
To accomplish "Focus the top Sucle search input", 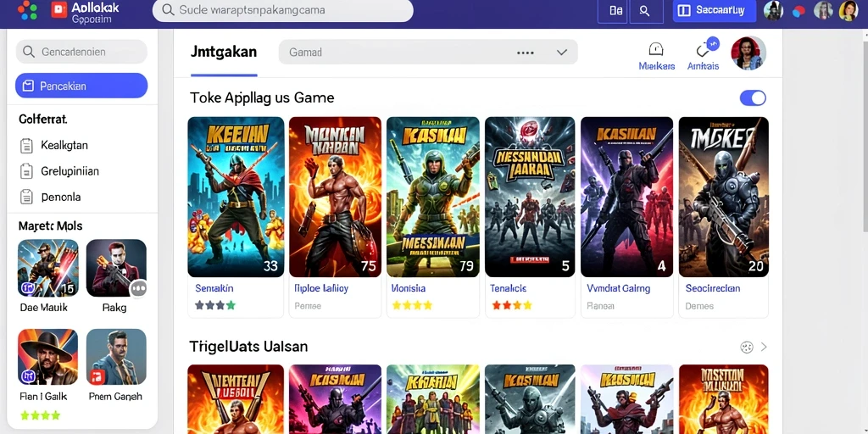I will click(x=282, y=10).
